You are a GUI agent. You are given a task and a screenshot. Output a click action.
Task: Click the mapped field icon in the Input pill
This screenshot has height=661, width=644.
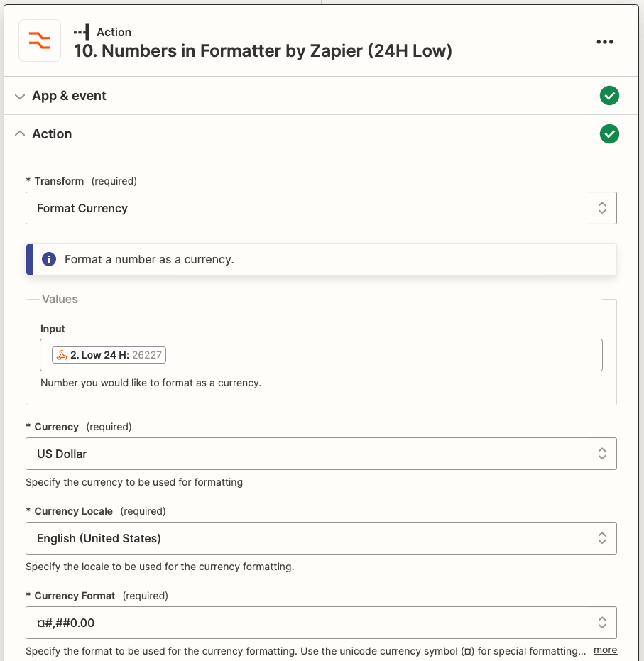pos(61,354)
